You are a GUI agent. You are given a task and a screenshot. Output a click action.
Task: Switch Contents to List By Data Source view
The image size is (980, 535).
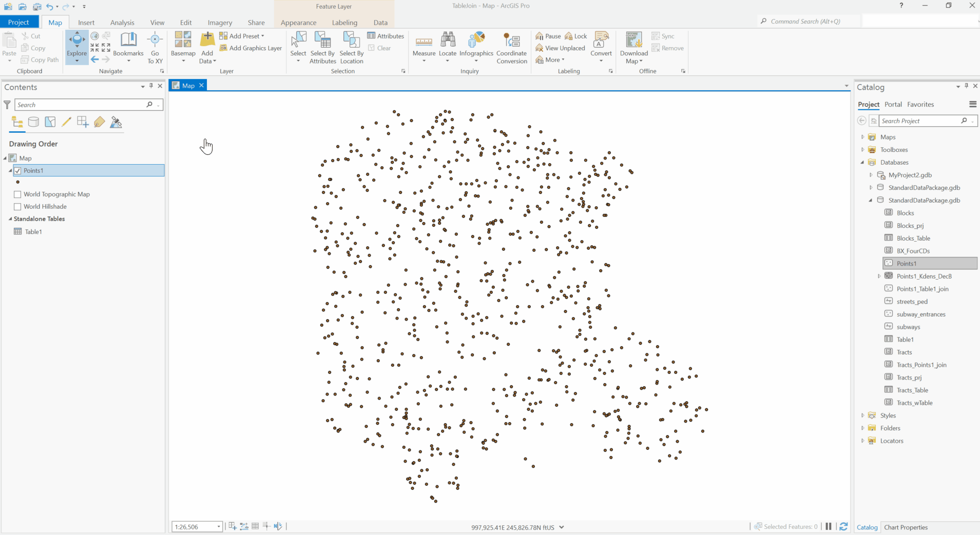(x=33, y=122)
